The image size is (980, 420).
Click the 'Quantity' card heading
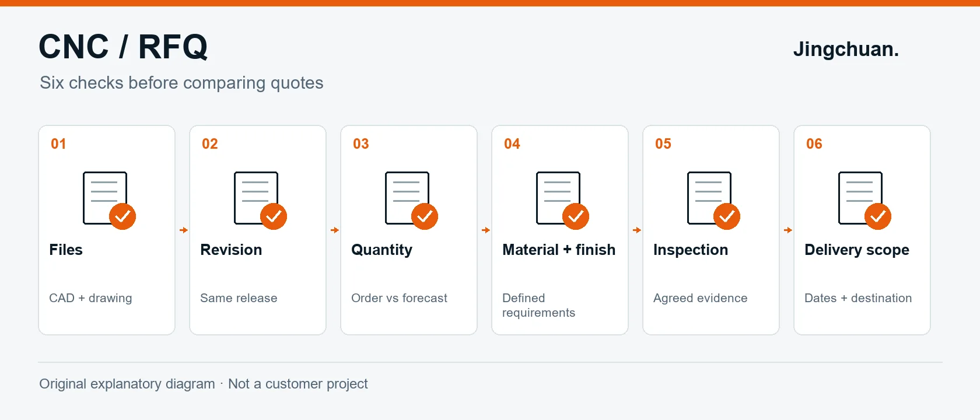click(x=381, y=250)
